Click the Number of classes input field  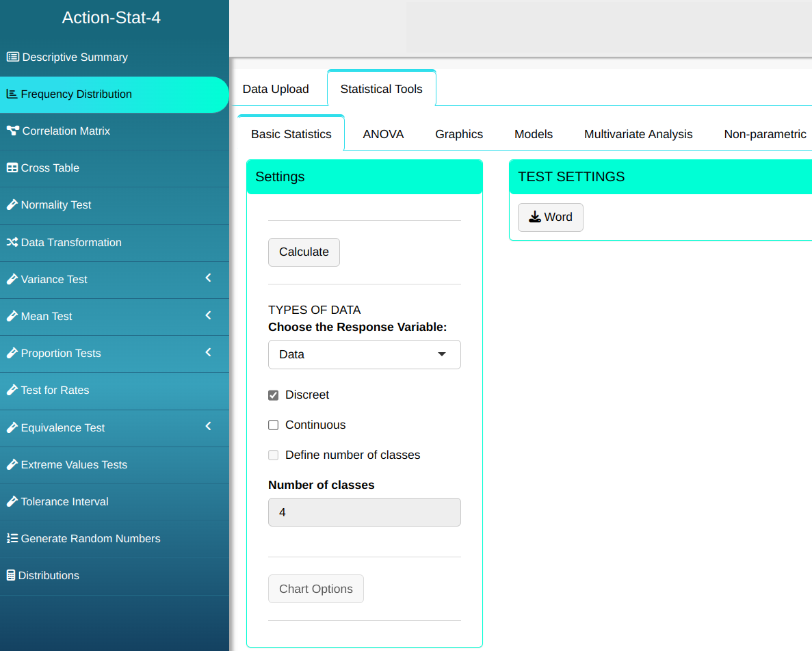click(364, 513)
